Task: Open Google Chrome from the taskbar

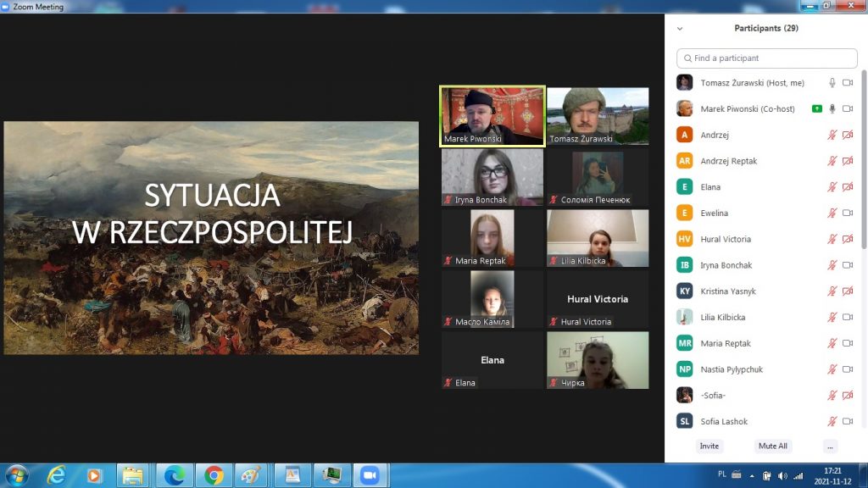Action: coord(214,475)
